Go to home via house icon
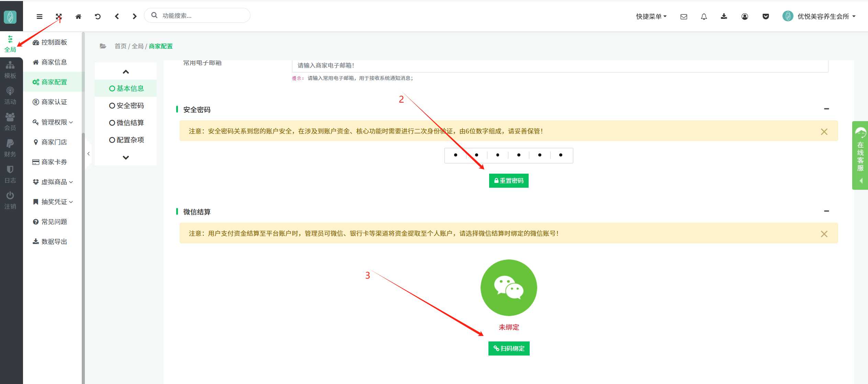The width and height of the screenshot is (868, 384). (x=78, y=16)
